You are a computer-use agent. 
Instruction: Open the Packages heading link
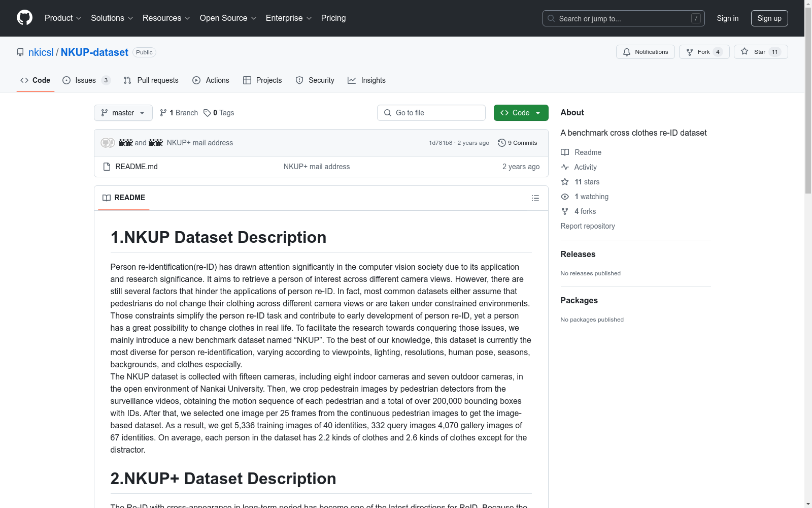coord(579,300)
